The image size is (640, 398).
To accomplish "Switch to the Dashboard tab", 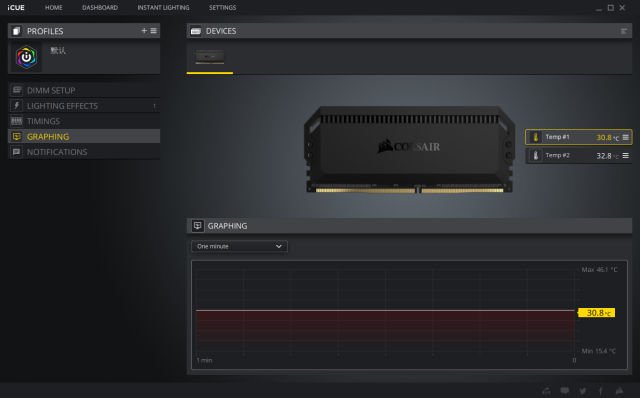I will [x=100, y=7].
